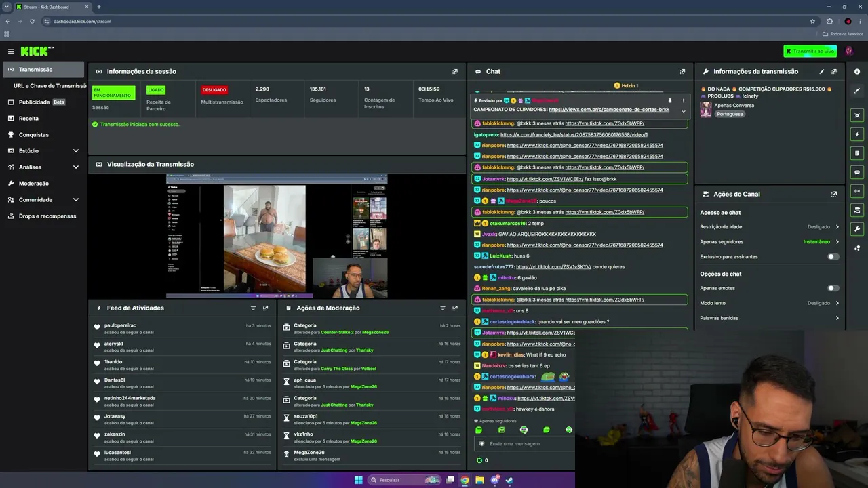Toggle the channel actions widget in the right rail
Screen dimensions: 868x488
point(857,210)
